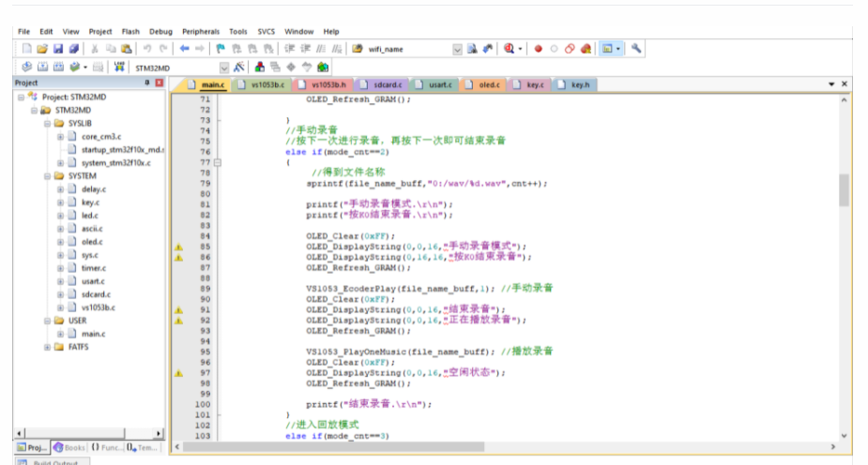The width and height of the screenshot is (868, 465).
Task: Click the Cut scissors icon
Action: click(x=95, y=49)
